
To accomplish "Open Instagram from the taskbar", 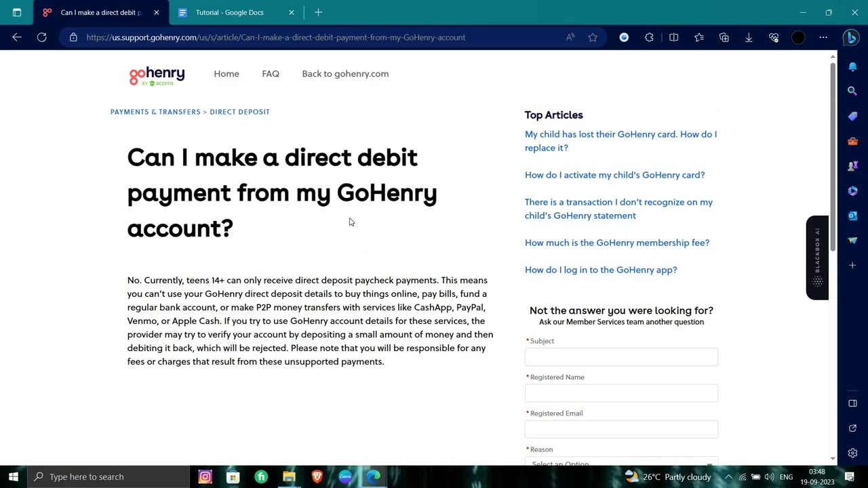I will click(x=205, y=476).
